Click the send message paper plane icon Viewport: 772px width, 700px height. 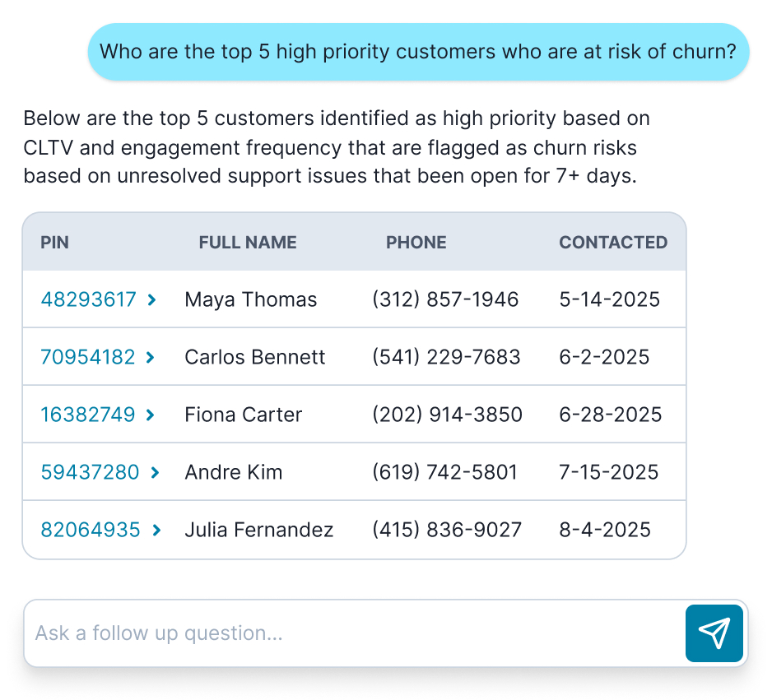coord(714,633)
